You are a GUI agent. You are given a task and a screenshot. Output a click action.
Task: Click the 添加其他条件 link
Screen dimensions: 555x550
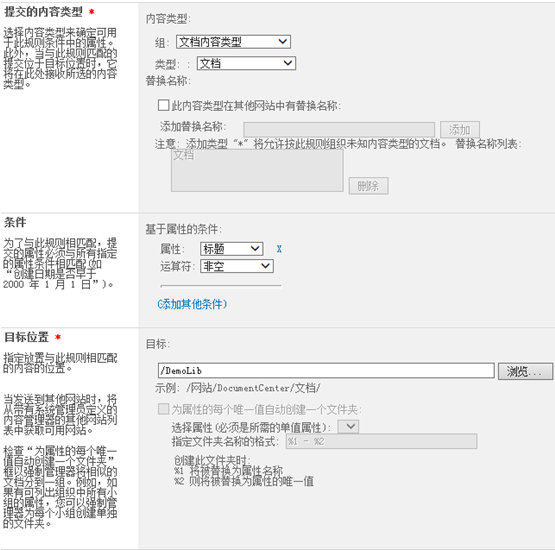(x=192, y=304)
